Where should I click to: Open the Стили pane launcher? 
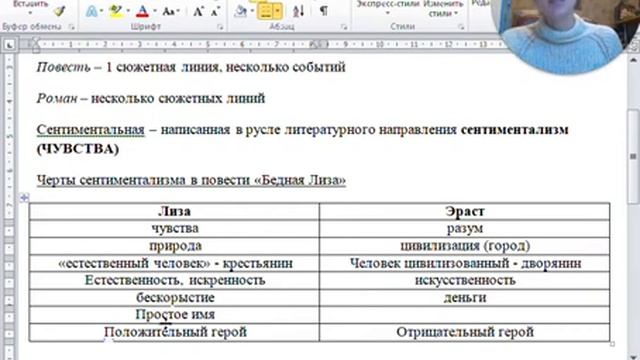(461, 27)
